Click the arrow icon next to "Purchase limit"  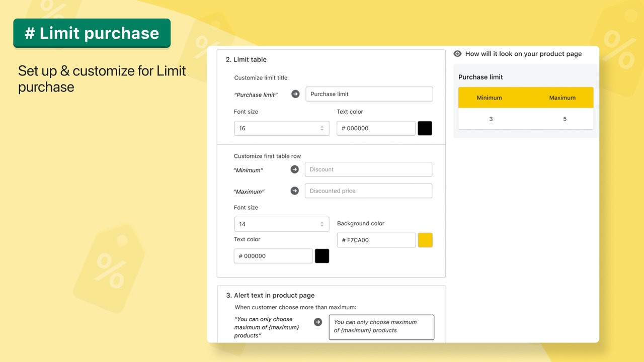coord(295,94)
